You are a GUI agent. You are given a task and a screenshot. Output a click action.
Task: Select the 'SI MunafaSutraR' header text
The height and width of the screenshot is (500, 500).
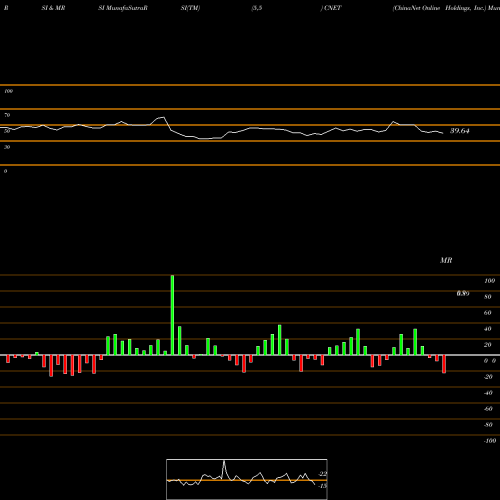(123, 8)
